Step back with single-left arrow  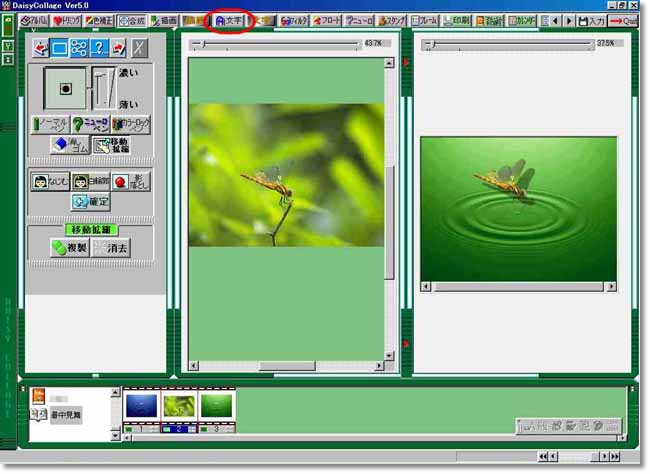(553, 457)
